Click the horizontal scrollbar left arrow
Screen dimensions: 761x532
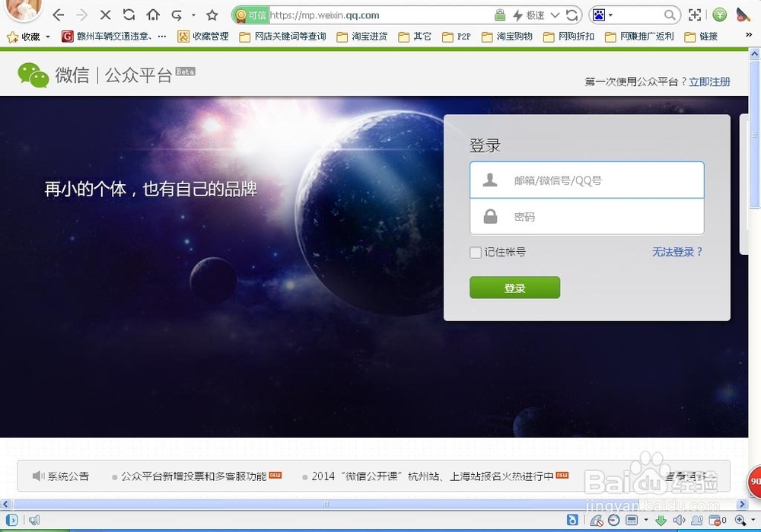(5, 505)
